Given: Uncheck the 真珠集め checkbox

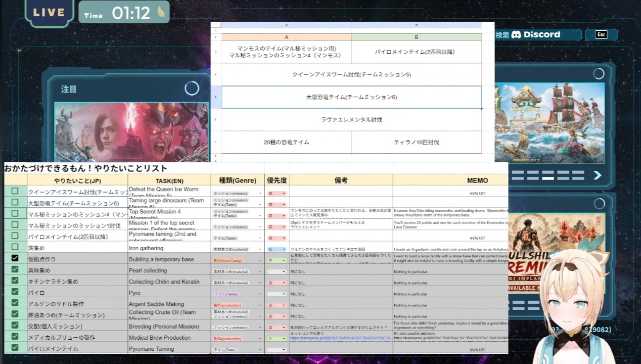Looking at the screenshot, I should pos(15,269).
